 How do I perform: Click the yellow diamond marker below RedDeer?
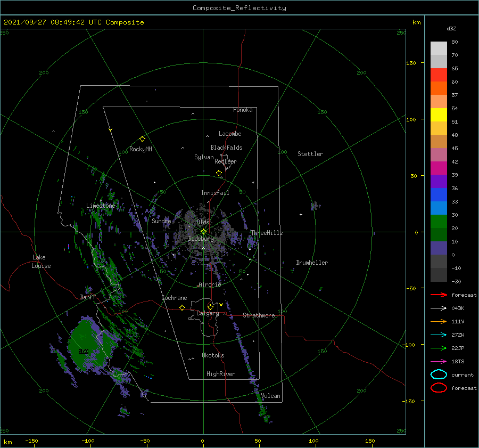click(x=219, y=173)
